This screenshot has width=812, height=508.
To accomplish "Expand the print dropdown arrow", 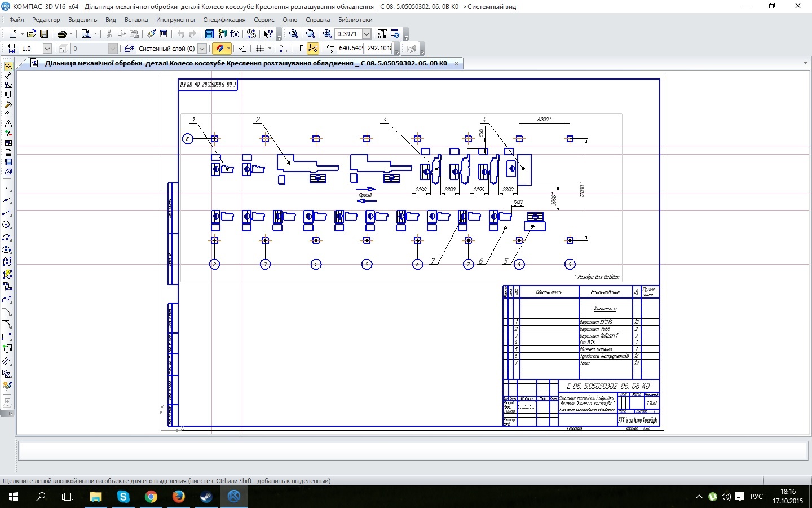I will [71, 34].
